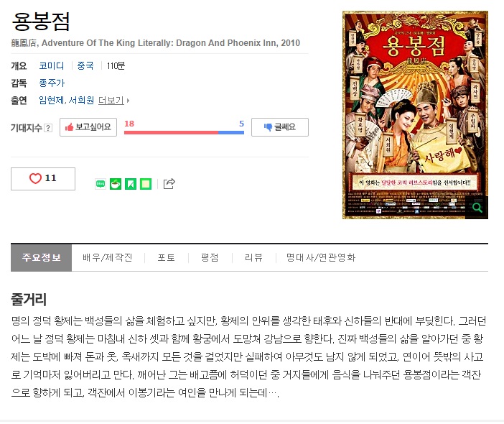Switch to the 배우/제작진 tab
504x424 pixels.
coord(108,258)
